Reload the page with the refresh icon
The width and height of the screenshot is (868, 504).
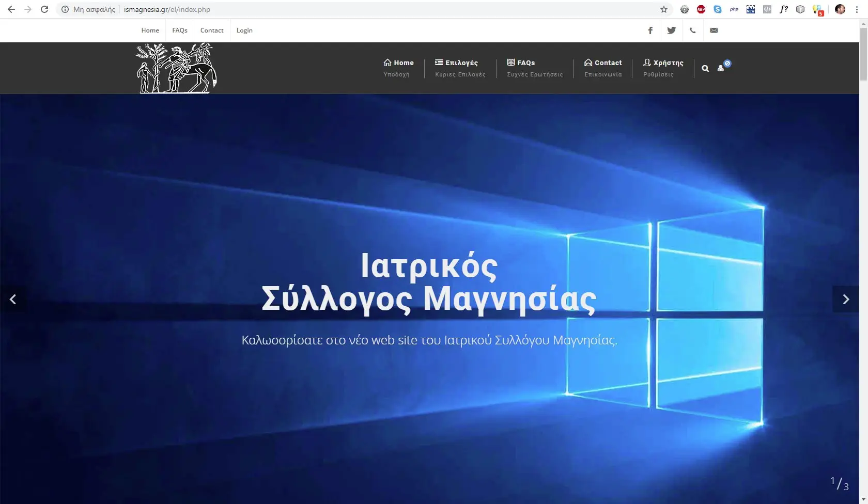click(x=44, y=9)
